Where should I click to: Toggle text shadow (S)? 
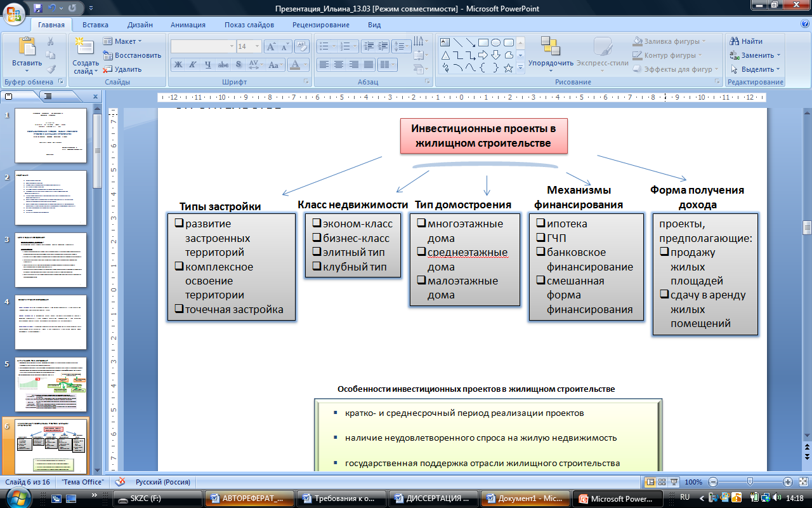(238, 65)
